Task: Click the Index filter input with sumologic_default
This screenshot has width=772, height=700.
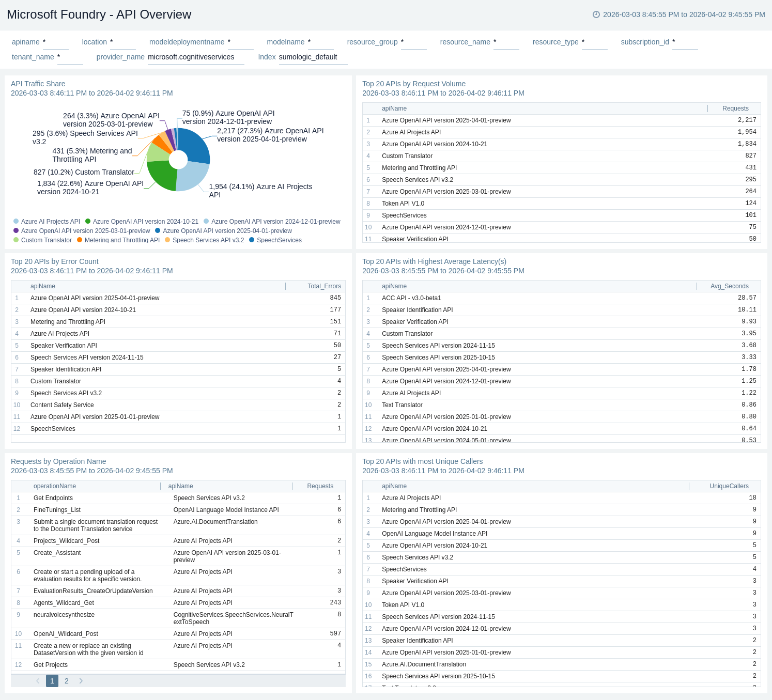Action: coord(313,57)
